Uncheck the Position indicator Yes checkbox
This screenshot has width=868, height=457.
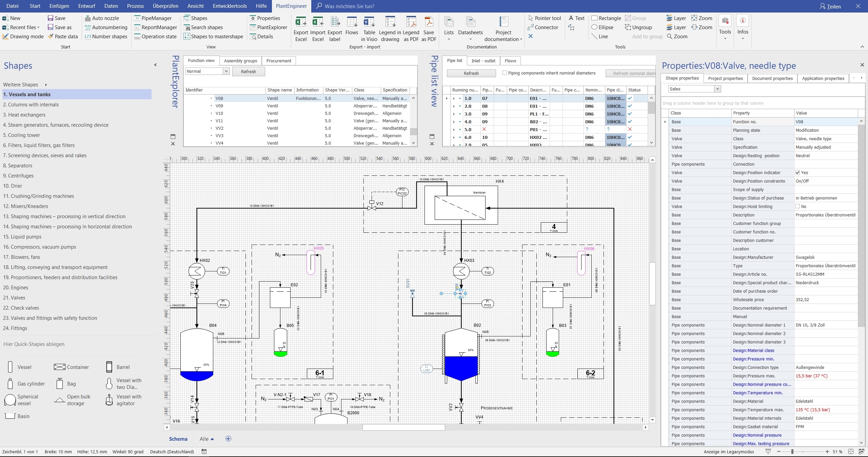(x=798, y=172)
